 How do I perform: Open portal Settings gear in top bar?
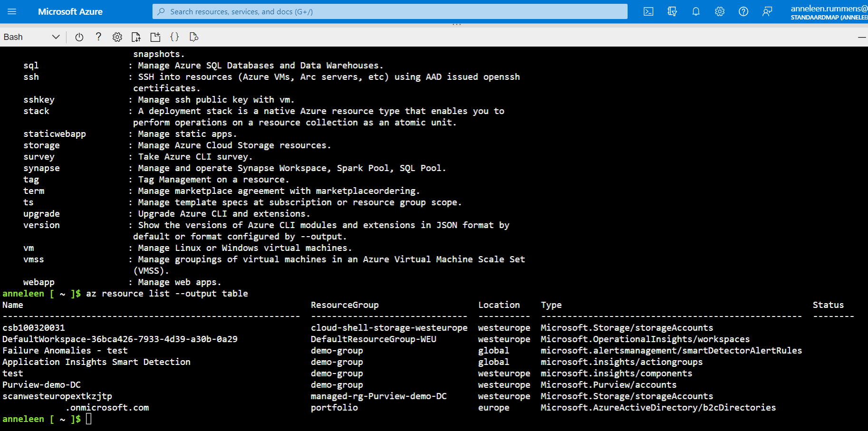tap(720, 11)
